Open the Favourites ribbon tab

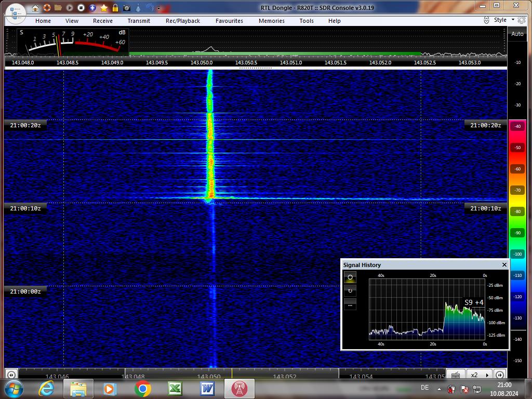pos(229,21)
